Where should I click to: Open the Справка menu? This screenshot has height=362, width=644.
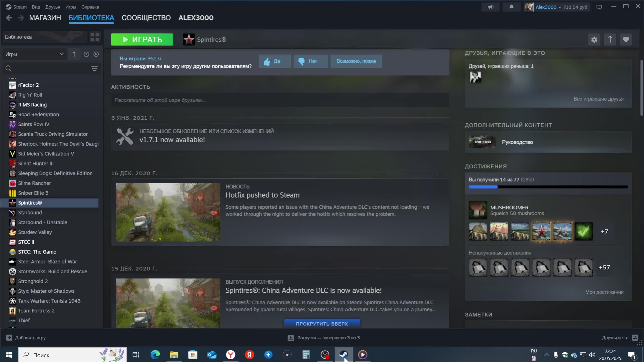pos(90,7)
